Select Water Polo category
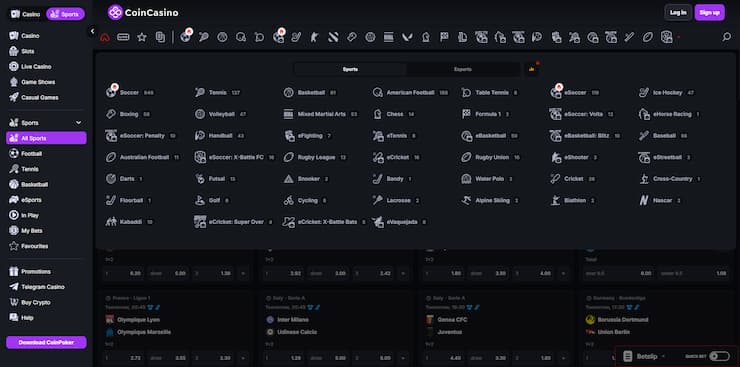Screen dimensions: 740x367 pyautogui.click(x=487, y=179)
